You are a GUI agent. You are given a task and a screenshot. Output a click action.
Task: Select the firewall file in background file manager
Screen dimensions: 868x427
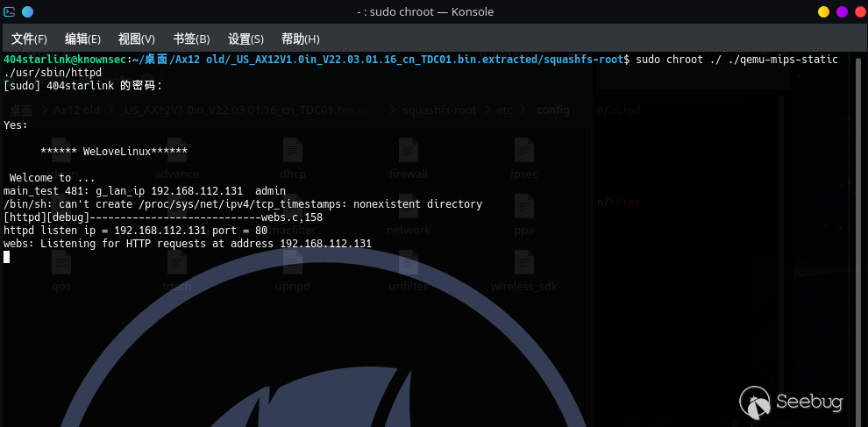point(409,159)
